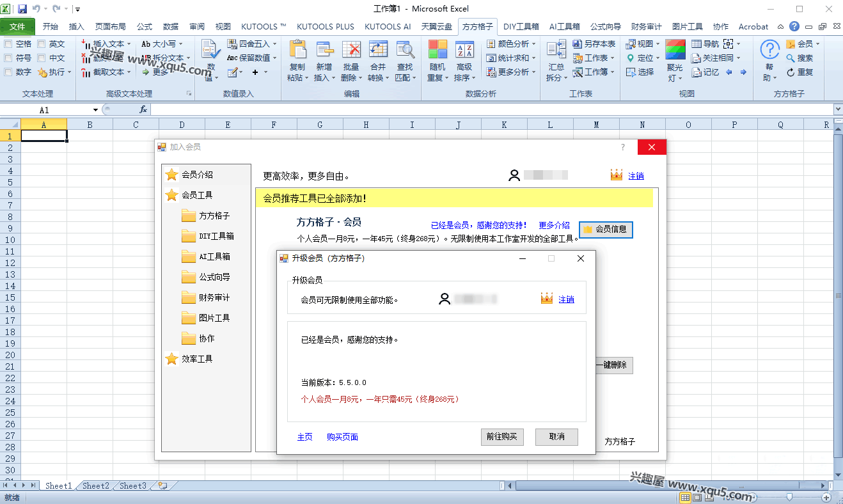Click the crown icon in 加入会员 dialog
This screenshot has width=843, height=504.
(617, 175)
